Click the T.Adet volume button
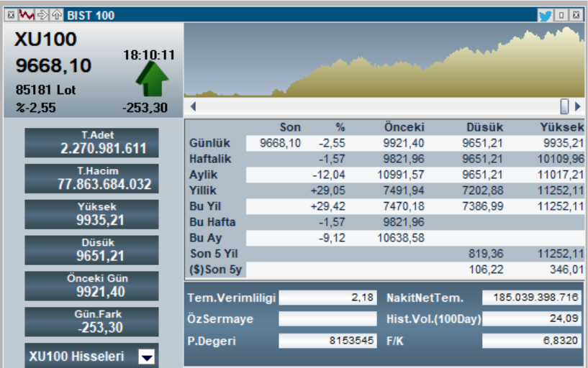 [x=91, y=143]
